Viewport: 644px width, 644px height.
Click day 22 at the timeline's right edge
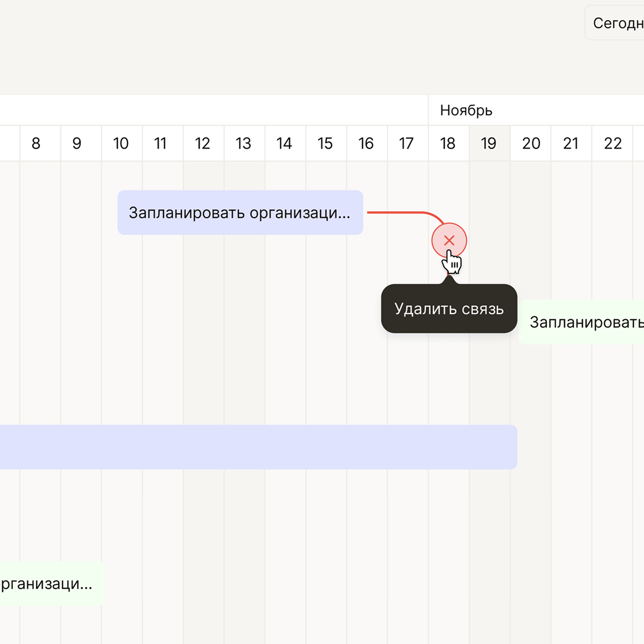pos(613,144)
